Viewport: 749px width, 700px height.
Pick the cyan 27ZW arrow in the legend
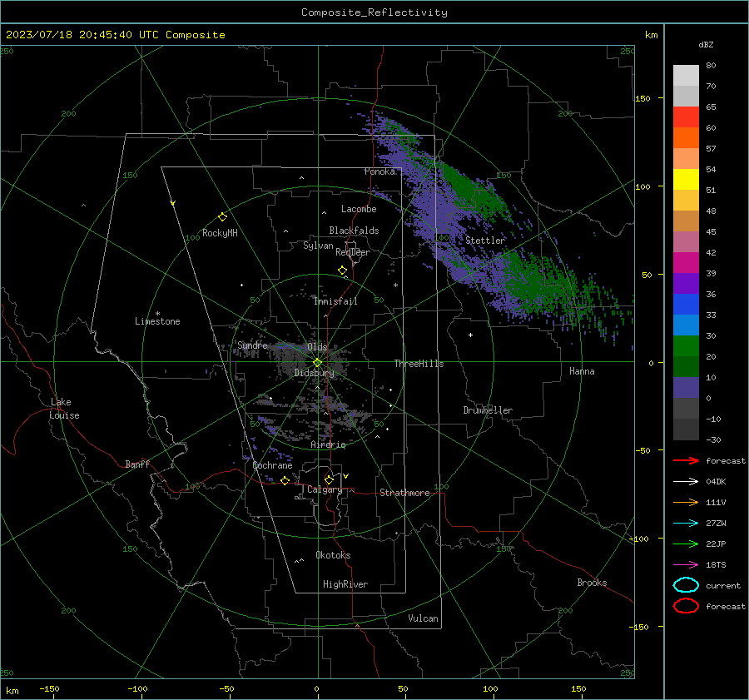pos(686,524)
